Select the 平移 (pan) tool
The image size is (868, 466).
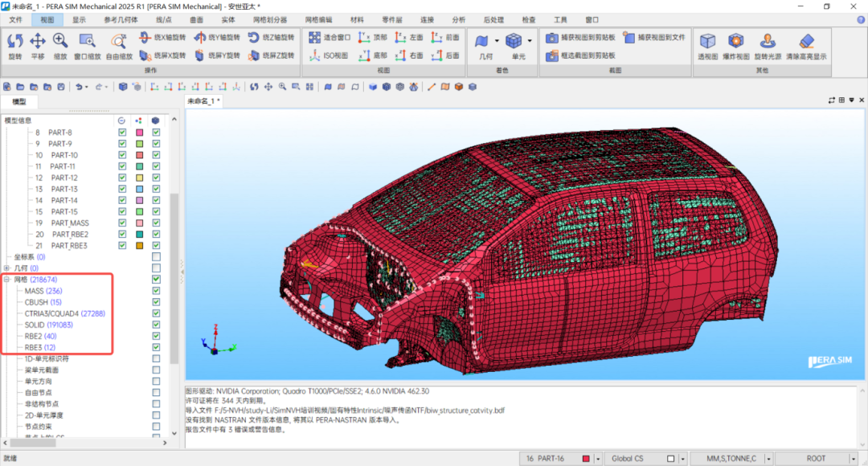tap(37, 41)
